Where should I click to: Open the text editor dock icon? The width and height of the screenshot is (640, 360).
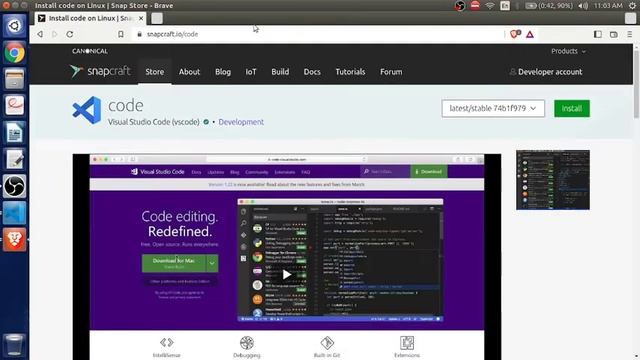click(x=14, y=159)
